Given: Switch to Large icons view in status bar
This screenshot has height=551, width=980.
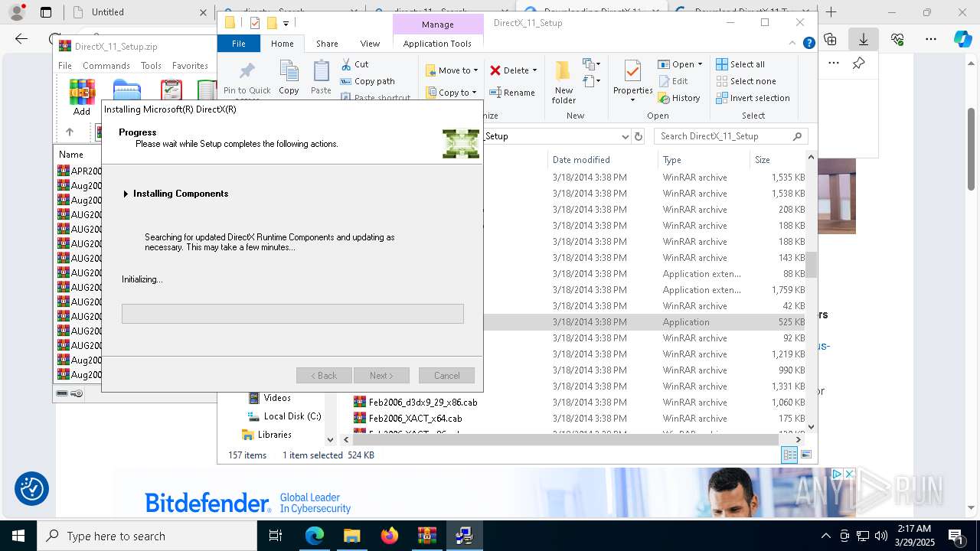Looking at the screenshot, I should (805, 455).
